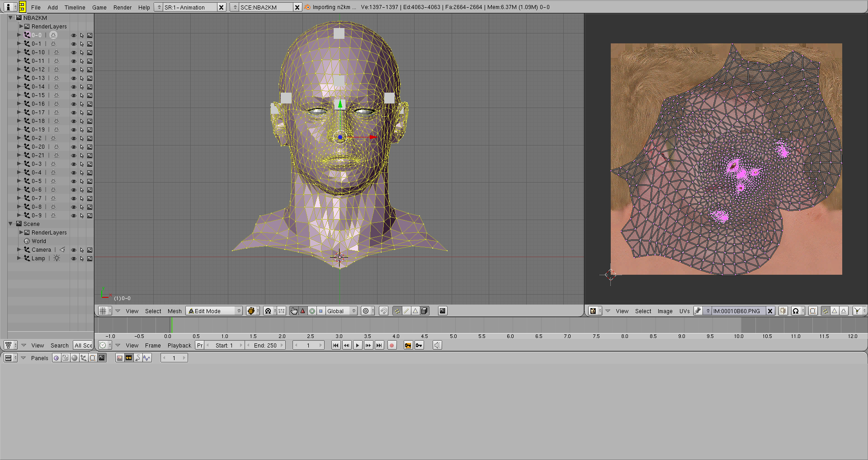Click the record button in timeline

click(x=392, y=345)
